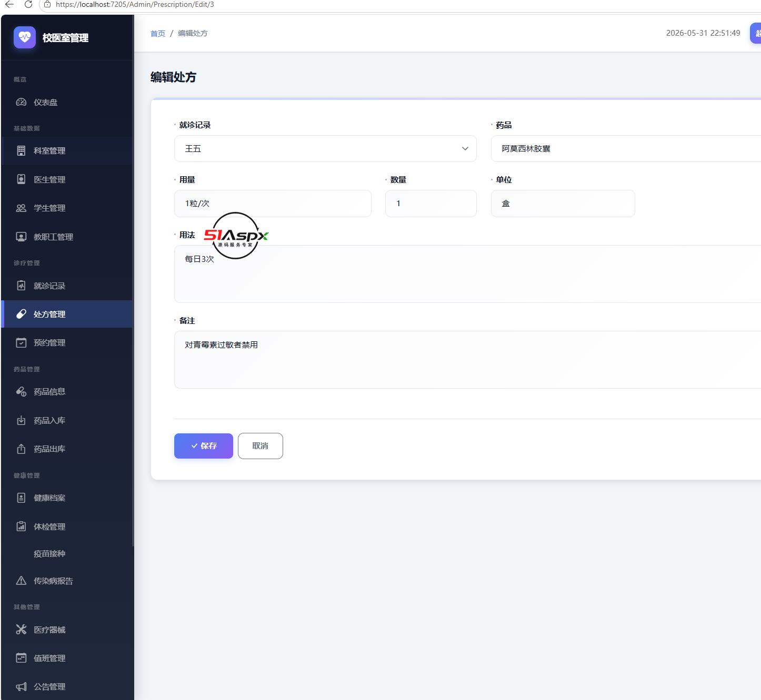The image size is (761, 700).
Task: Click the record icon beside 就诊记录
Action: click(21, 286)
